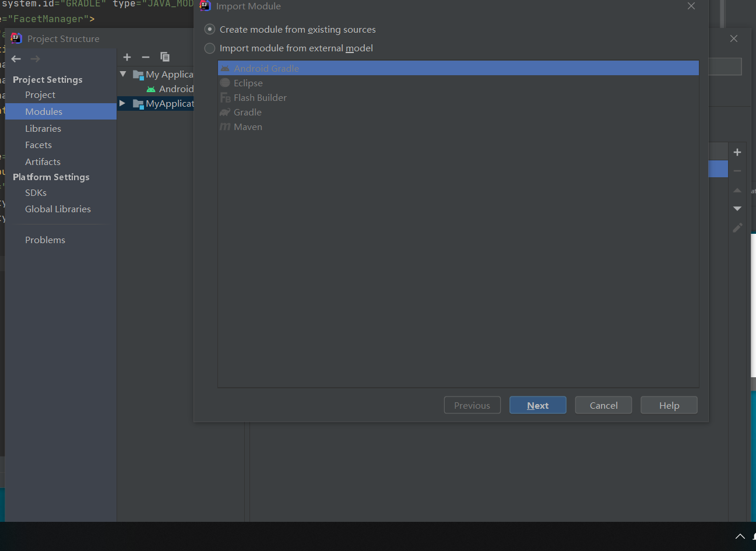The image size is (756, 551).
Task: Choose Maven in the model list
Action: tap(458, 127)
